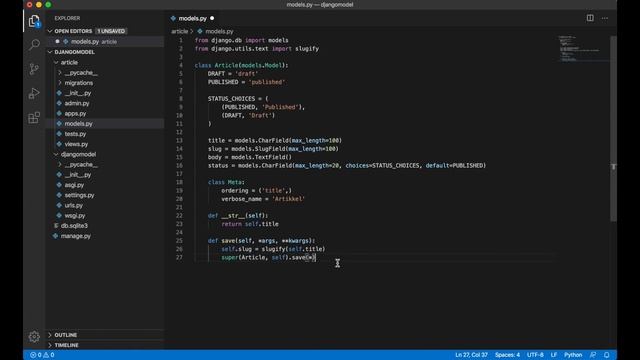Click '__str__' method name
The image size is (640, 360).
233,216
